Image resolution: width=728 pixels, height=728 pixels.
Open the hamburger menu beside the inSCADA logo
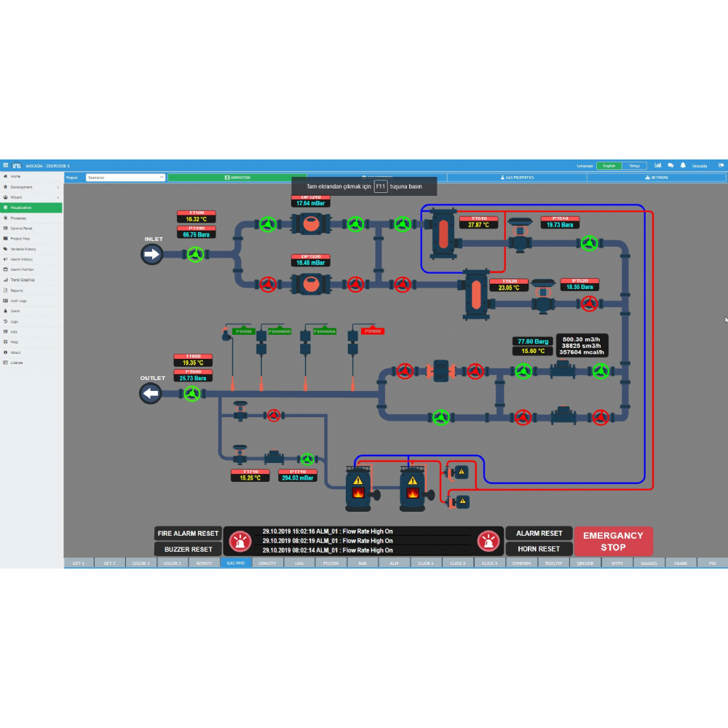(x=5, y=165)
